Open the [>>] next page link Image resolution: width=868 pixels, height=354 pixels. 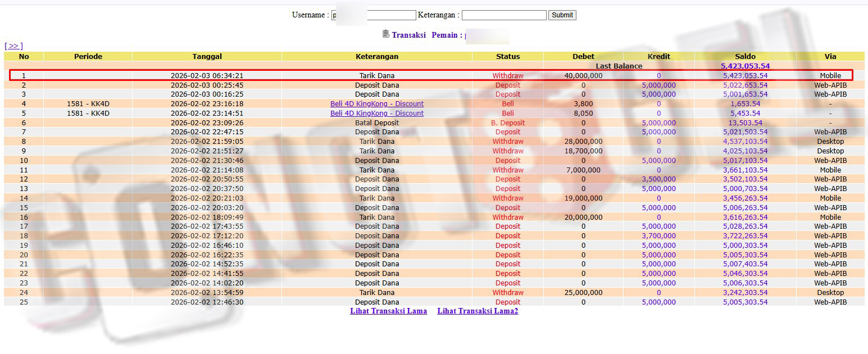click(x=13, y=46)
